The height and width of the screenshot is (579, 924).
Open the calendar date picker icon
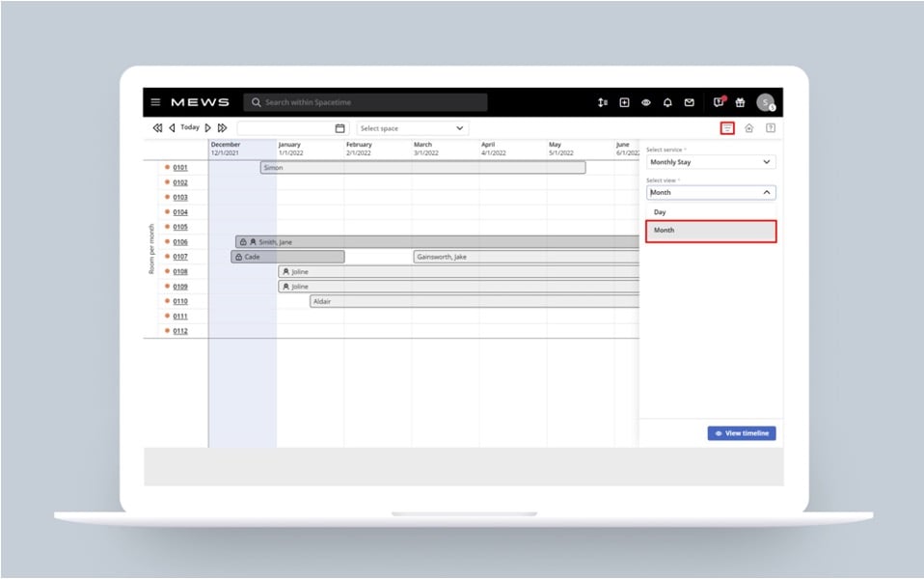pos(340,128)
